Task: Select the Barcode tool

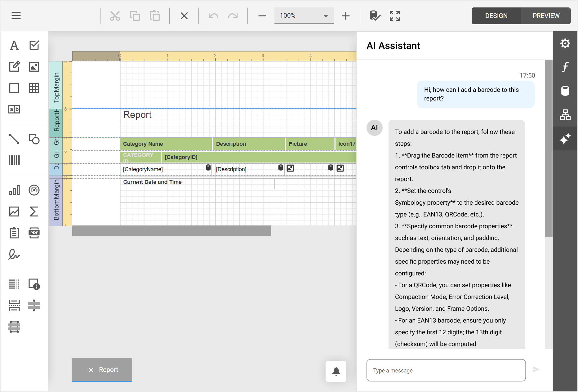Action: [14, 160]
